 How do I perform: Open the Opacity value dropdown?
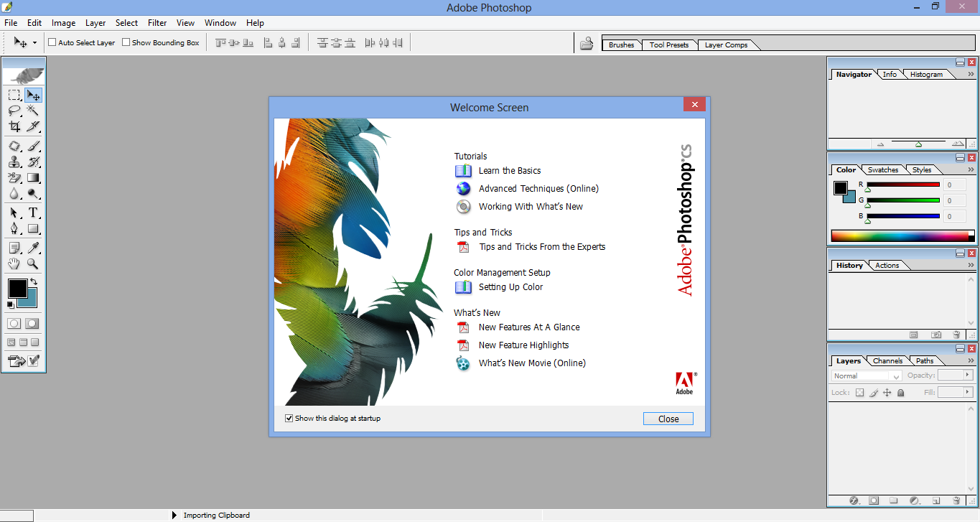pos(969,374)
